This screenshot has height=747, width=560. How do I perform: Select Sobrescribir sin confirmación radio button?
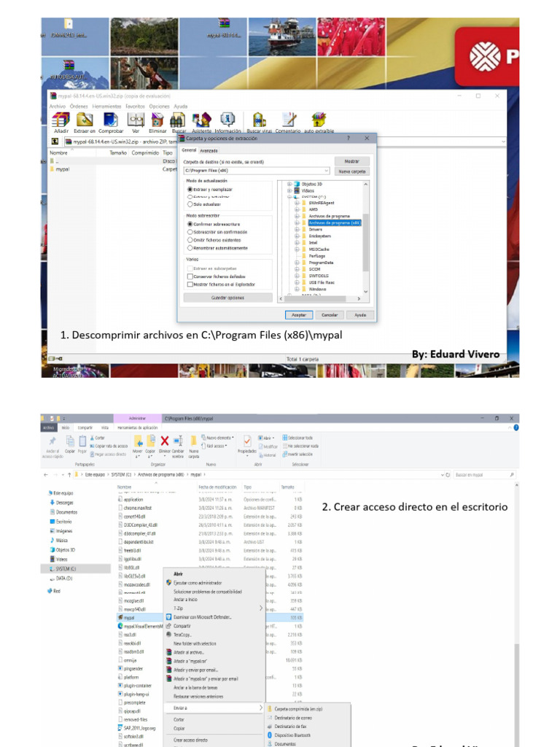tap(190, 232)
